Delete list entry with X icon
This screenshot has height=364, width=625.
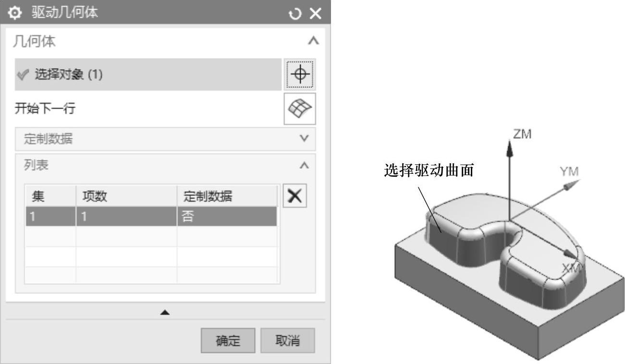(x=294, y=196)
